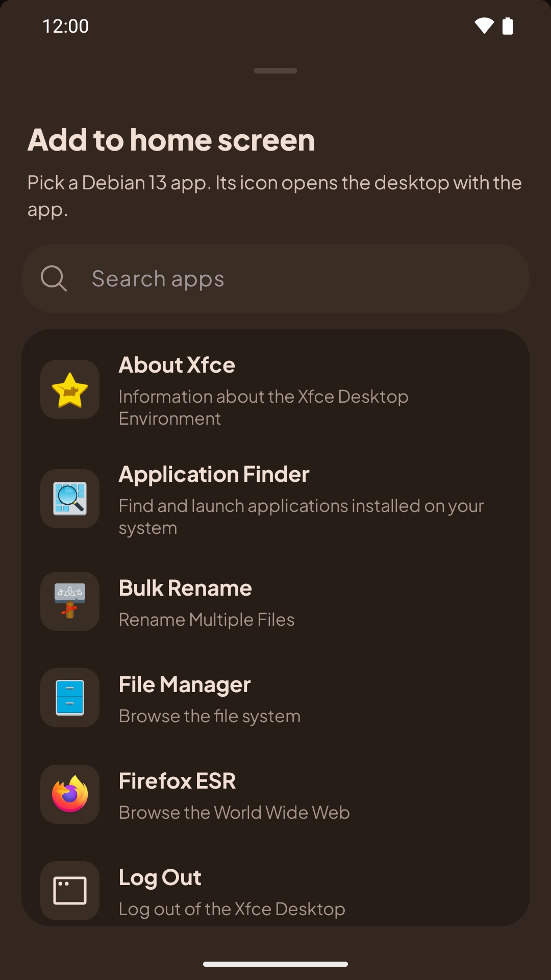Tap the battery status icon
Viewport: 551px width, 980px height.
(x=508, y=26)
